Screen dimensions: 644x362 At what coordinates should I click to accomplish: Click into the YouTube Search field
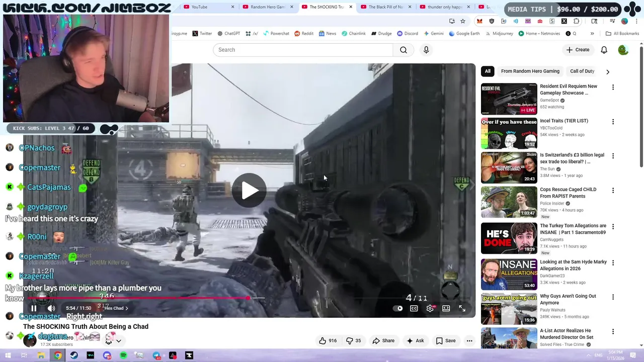tap(303, 50)
